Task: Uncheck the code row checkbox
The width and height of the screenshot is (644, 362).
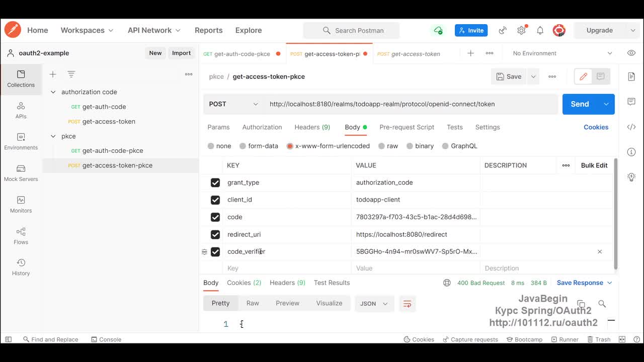Action: tap(215, 217)
